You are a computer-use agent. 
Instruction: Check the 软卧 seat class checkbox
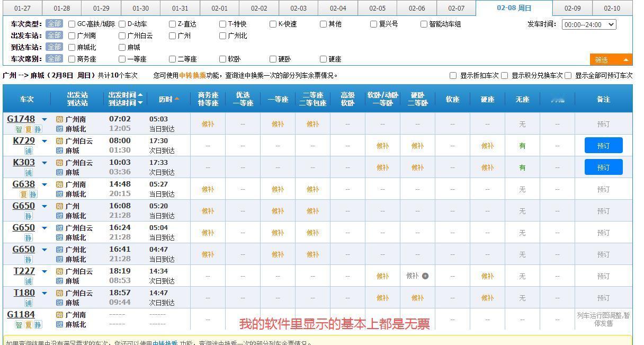click(223, 59)
